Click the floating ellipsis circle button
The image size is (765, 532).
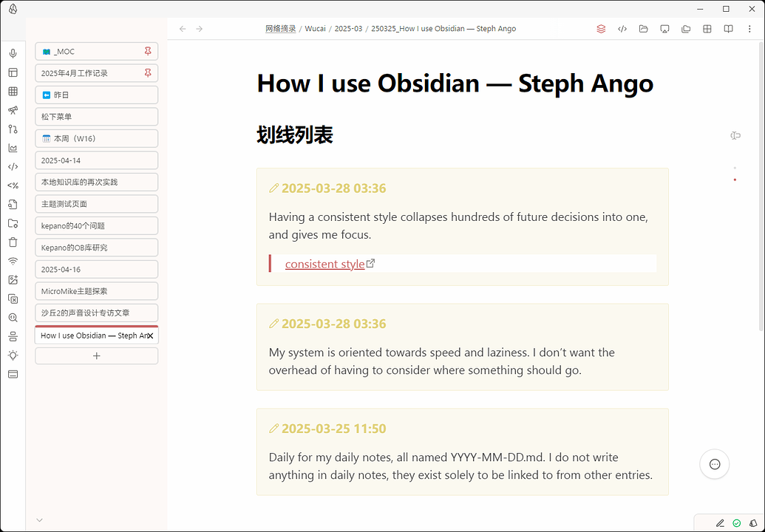click(714, 464)
